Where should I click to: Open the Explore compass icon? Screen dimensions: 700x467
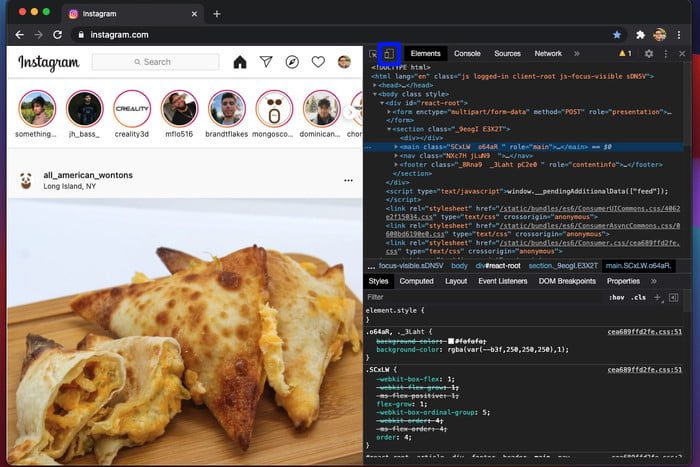292,62
